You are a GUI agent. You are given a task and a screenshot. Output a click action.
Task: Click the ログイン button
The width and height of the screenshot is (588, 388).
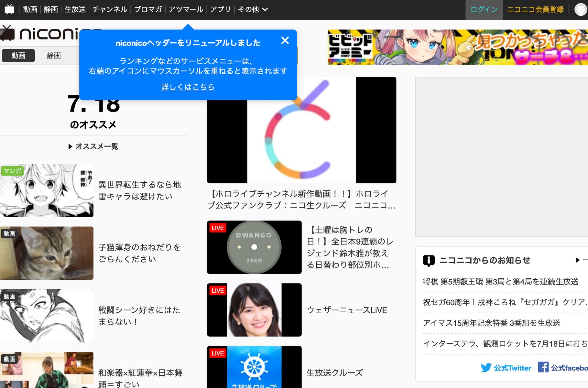[x=484, y=9]
